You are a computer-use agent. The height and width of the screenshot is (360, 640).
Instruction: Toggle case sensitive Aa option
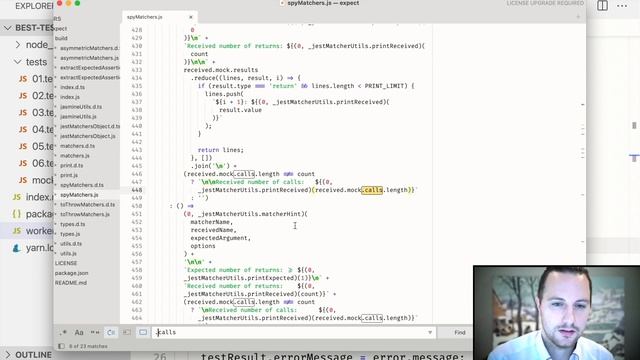pos(79,333)
